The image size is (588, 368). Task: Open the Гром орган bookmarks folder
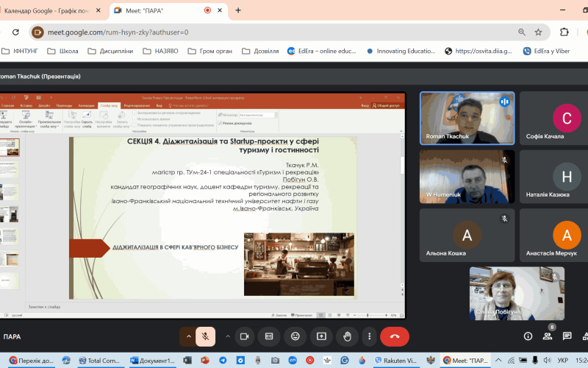point(210,51)
